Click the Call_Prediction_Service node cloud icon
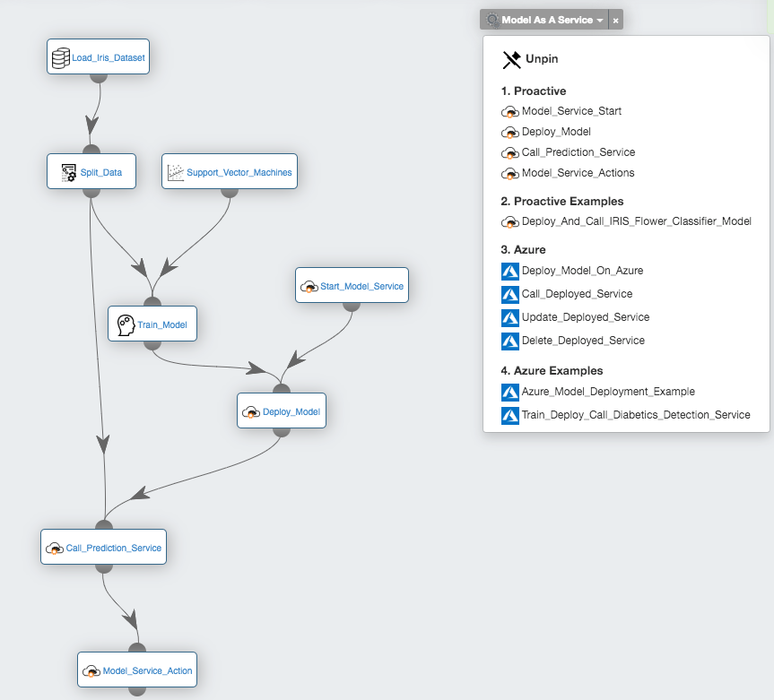The image size is (774, 700). tap(55, 548)
